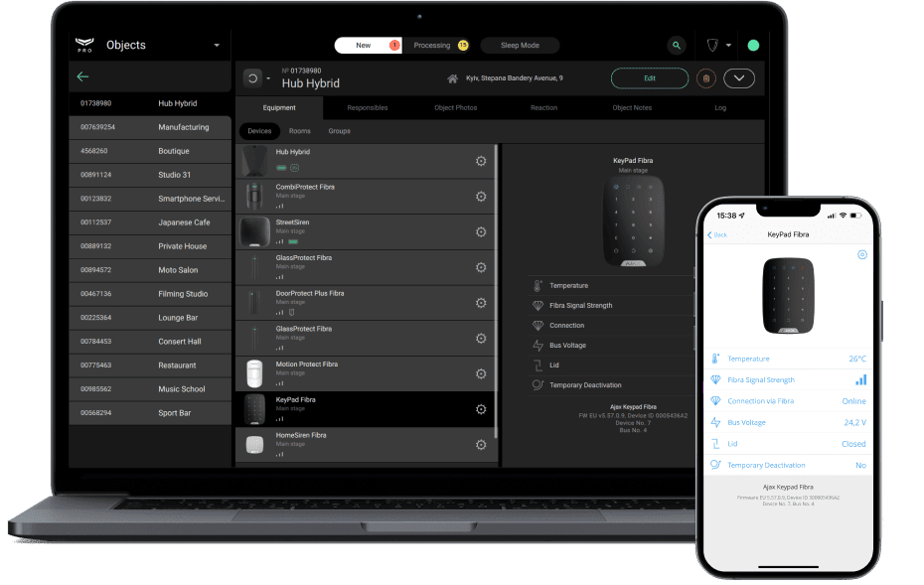
Task: Tap the KeyPad image on phone
Action: (x=788, y=296)
